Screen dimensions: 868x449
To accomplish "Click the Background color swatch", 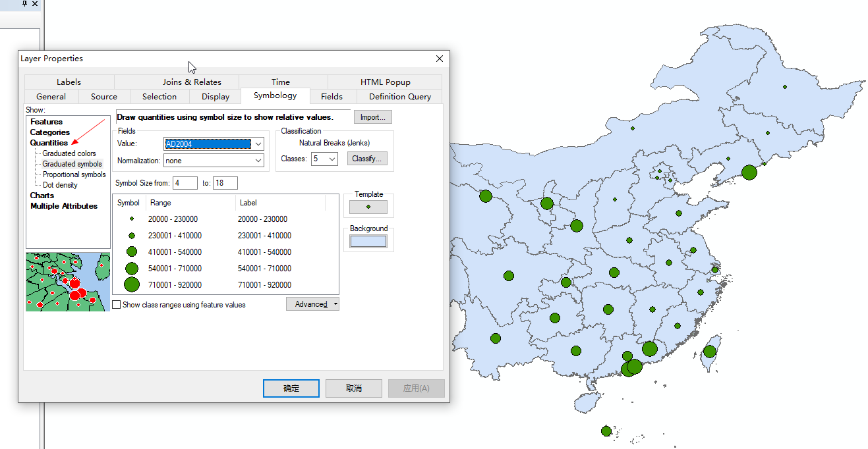I will 368,241.
